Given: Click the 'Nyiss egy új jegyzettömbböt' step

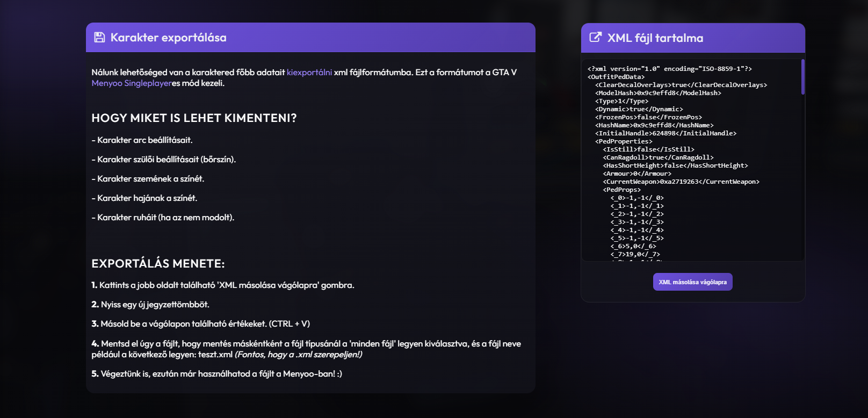Looking at the screenshot, I should click(150, 305).
